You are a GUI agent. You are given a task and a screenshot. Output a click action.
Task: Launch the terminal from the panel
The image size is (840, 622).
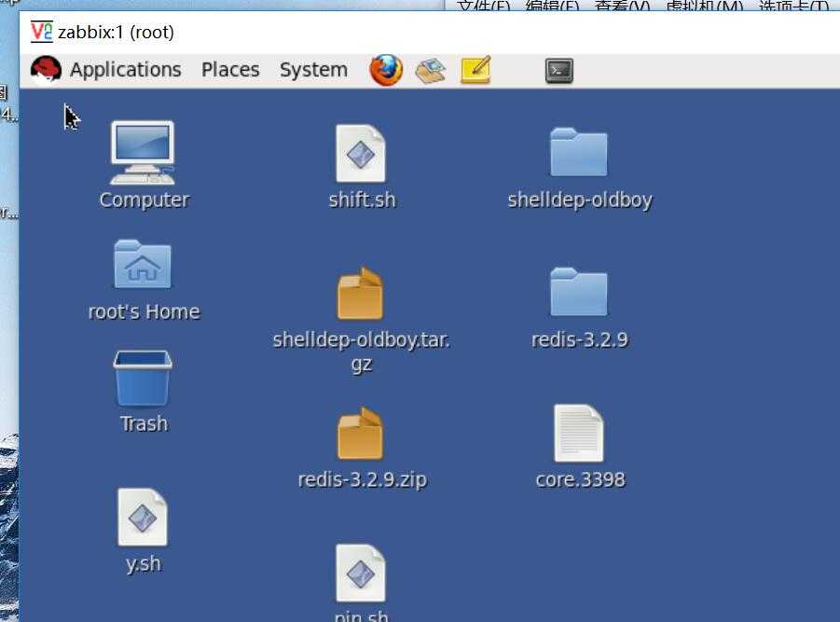pyautogui.click(x=559, y=71)
